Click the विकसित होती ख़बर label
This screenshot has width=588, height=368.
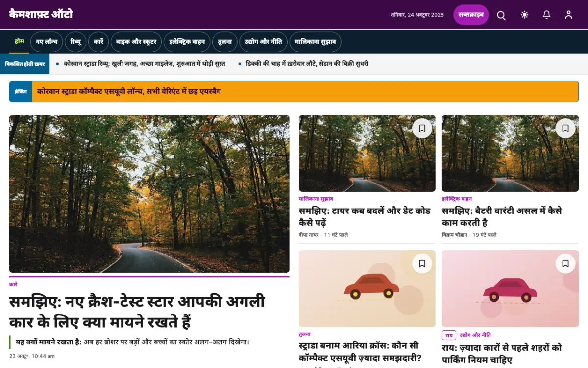click(24, 64)
